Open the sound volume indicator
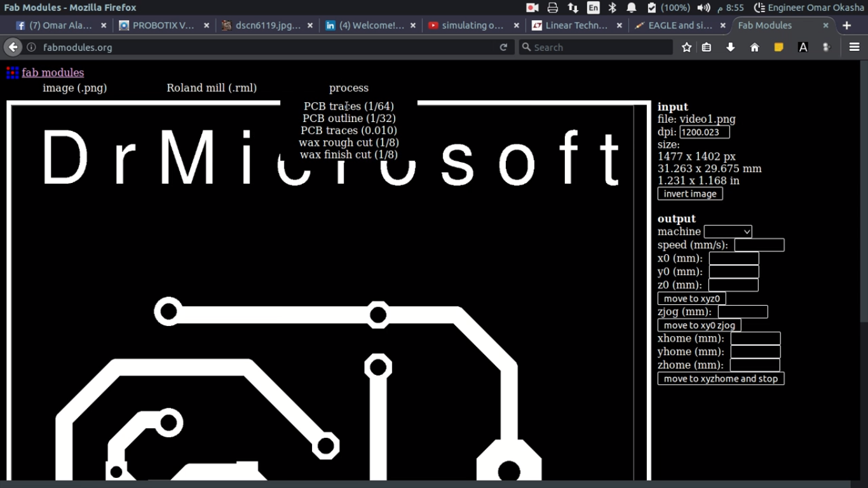The image size is (868, 488). click(703, 8)
